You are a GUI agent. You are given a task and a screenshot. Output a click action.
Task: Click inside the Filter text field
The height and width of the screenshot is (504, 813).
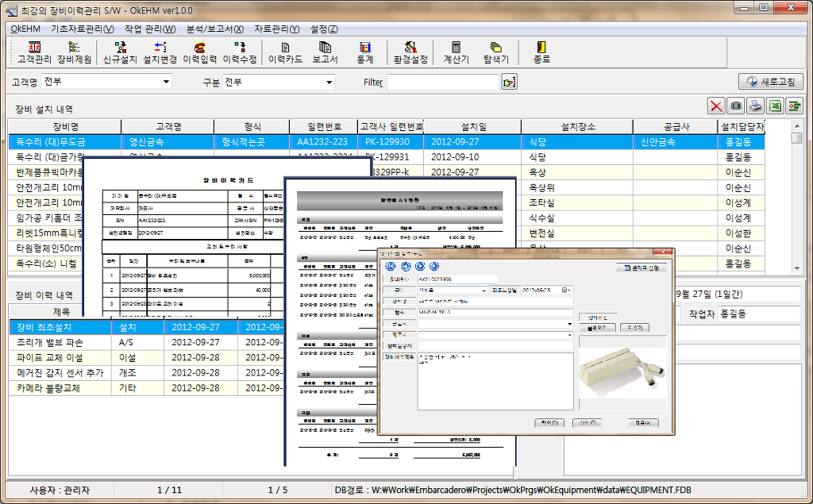click(x=442, y=82)
